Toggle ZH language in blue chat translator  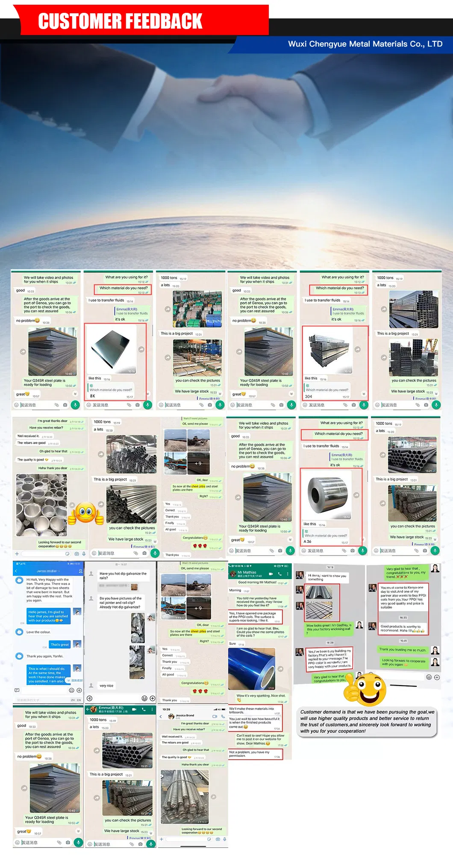[73, 700]
